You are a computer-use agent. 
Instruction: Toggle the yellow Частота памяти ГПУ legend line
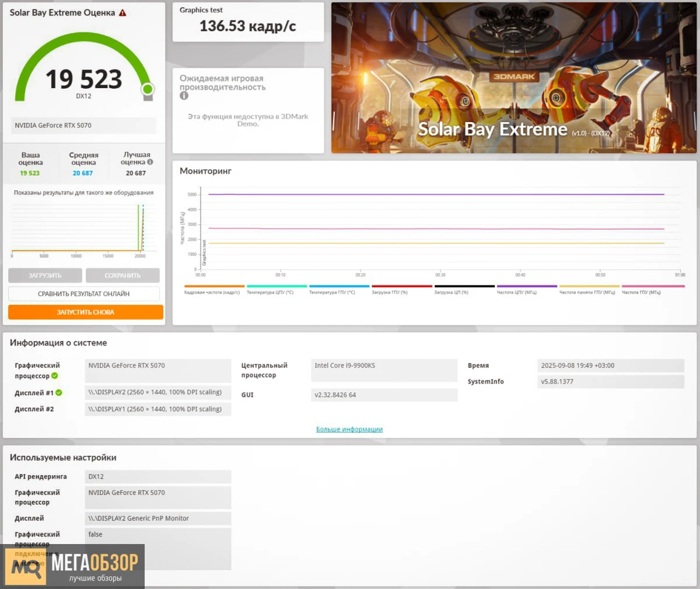click(x=589, y=287)
